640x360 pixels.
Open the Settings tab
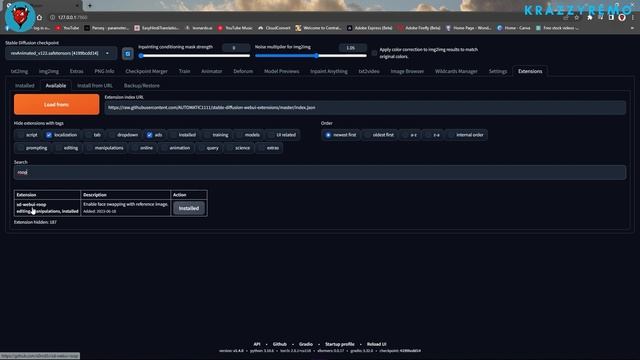[x=498, y=71]
